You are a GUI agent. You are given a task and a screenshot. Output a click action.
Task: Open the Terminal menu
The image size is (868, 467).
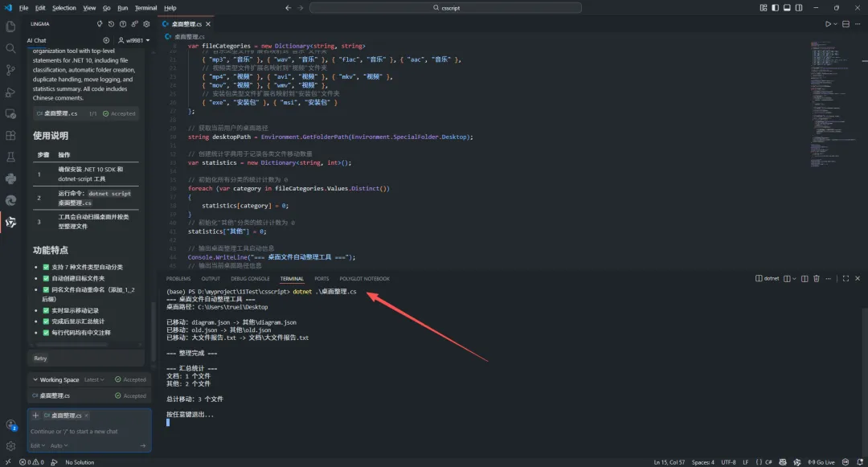(145, 8)
